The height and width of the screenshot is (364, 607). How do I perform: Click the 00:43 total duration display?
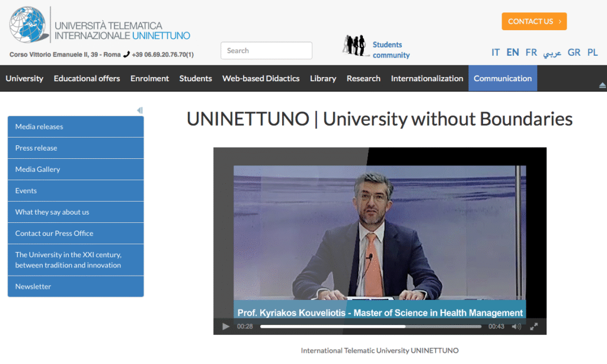pyautogui.click(x=496, y=327)
